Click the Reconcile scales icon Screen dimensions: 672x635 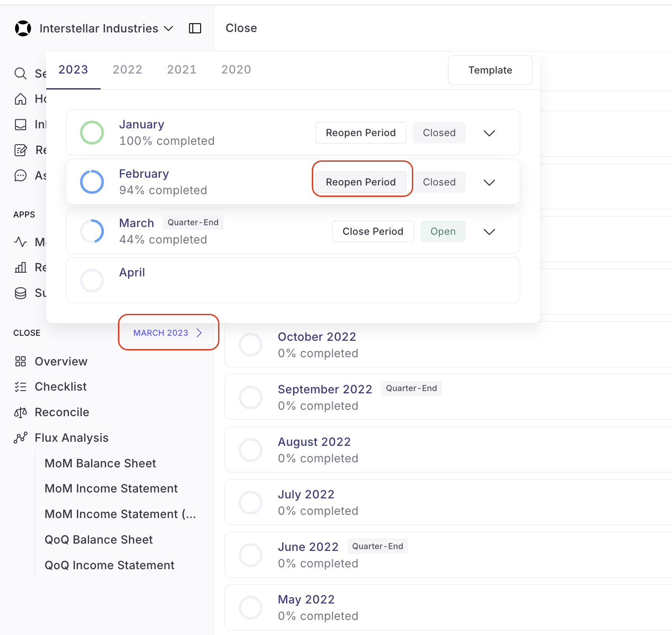[x=21, y=413]
